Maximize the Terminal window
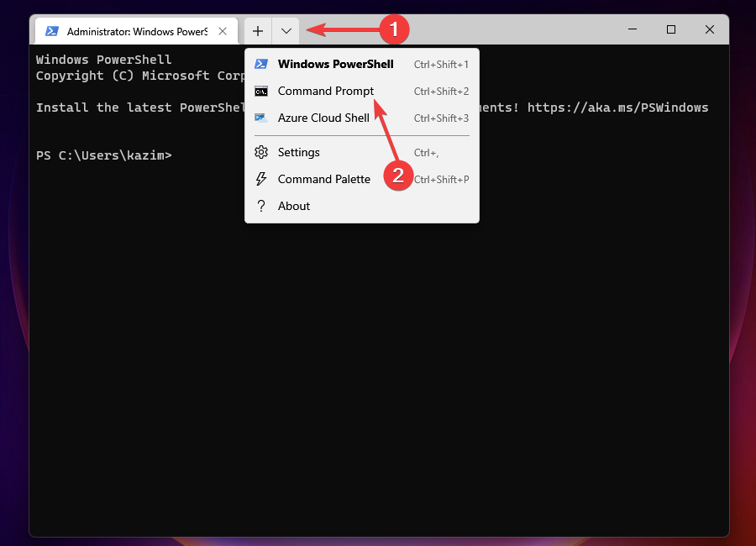 (x=670, y=29)
